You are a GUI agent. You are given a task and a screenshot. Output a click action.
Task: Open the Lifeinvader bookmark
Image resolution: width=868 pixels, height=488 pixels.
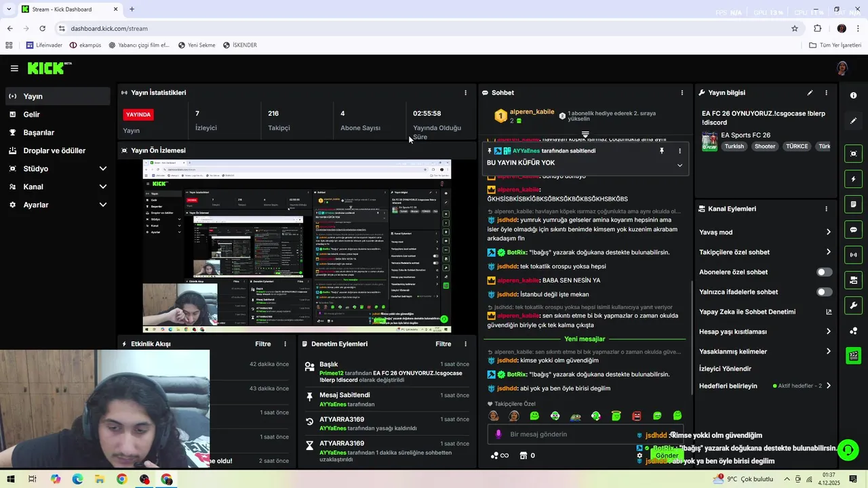coord(44,45)
